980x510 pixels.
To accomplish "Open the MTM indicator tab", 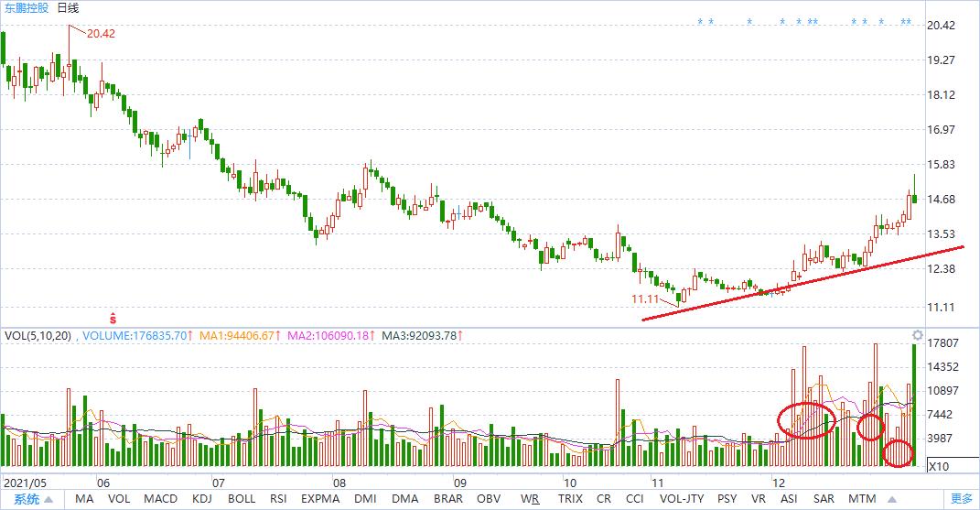I will click(863, 499).
